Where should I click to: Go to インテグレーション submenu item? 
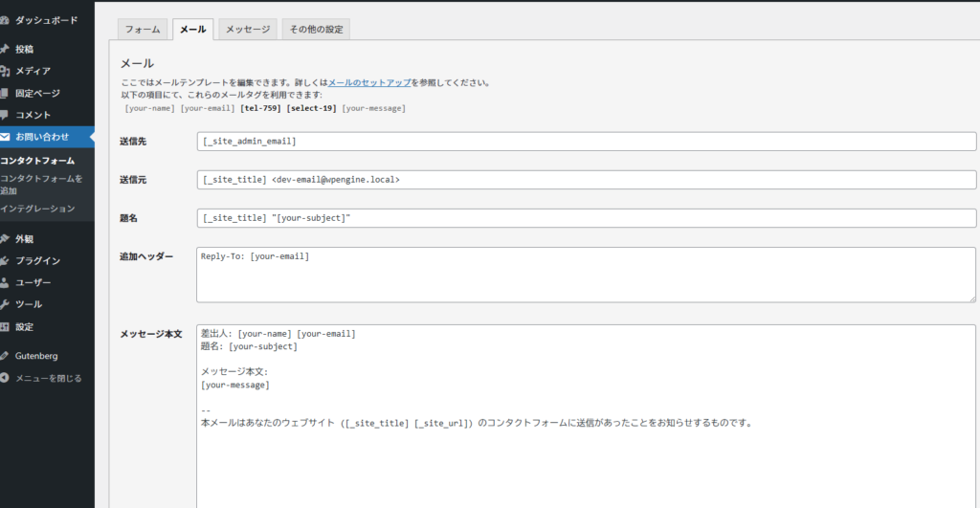click(x=37, y=208)
